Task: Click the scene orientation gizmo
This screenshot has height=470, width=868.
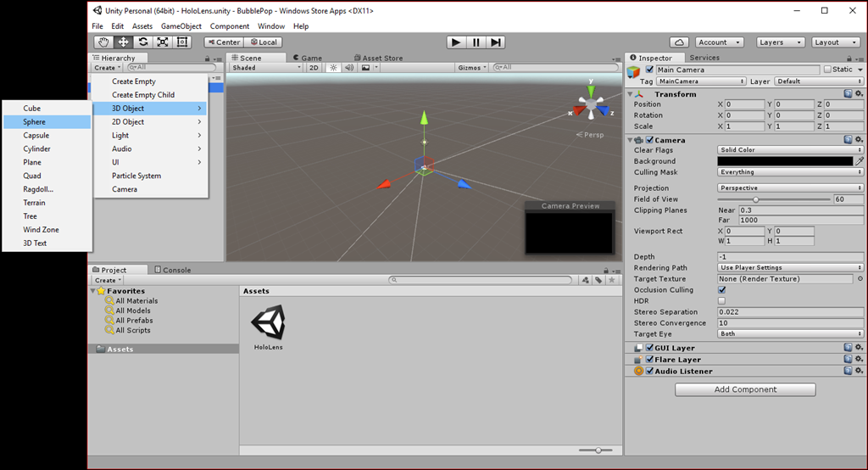Action: [591, 104]
